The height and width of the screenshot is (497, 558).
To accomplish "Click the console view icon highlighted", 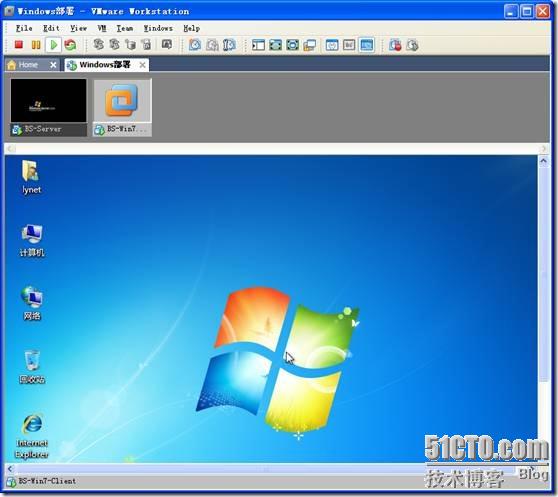I will pyautogui.click(x=367, y=45).
